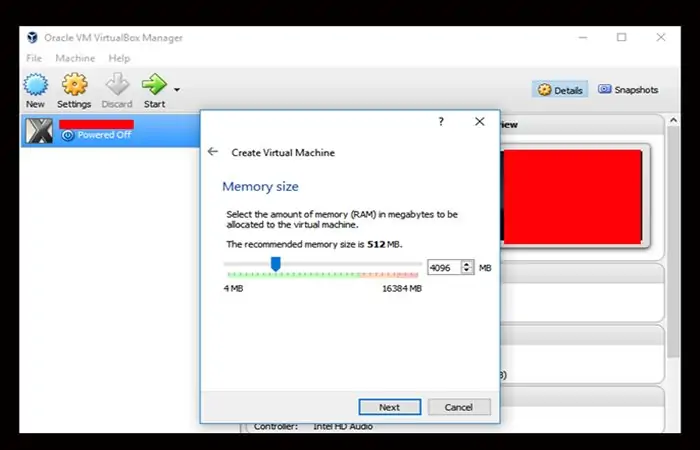Go back using the wizard arrow

pyautogui.click(x=213, y=152)
